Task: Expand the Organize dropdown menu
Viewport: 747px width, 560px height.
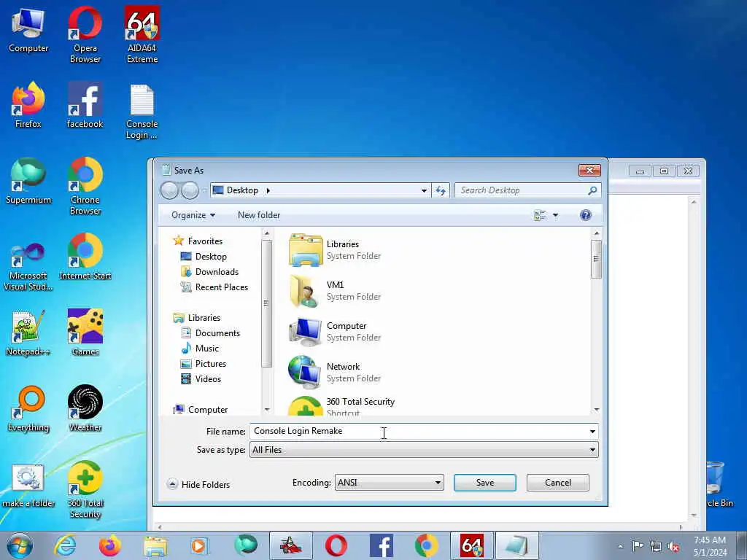Action: click(193, 215)
